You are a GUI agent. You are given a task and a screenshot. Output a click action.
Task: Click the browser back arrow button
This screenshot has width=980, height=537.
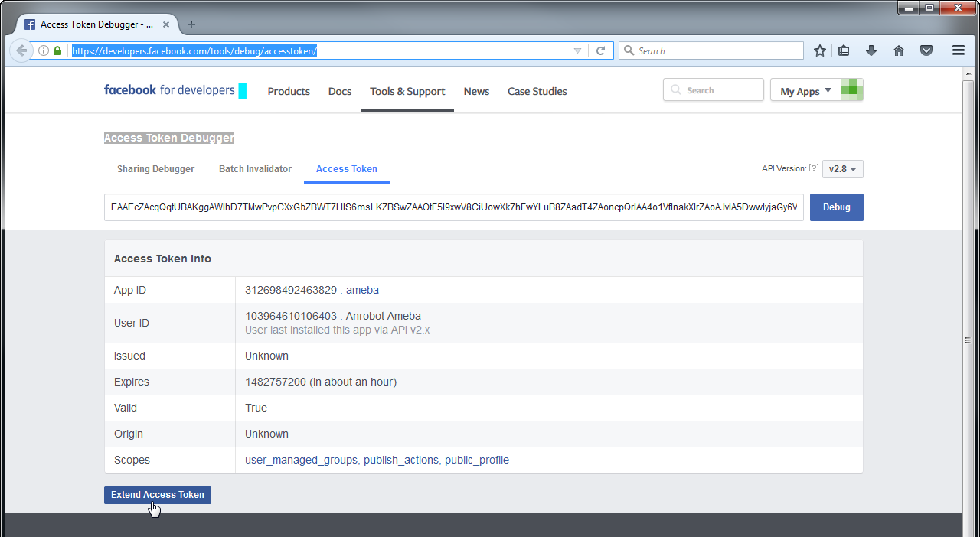(21, 50)
